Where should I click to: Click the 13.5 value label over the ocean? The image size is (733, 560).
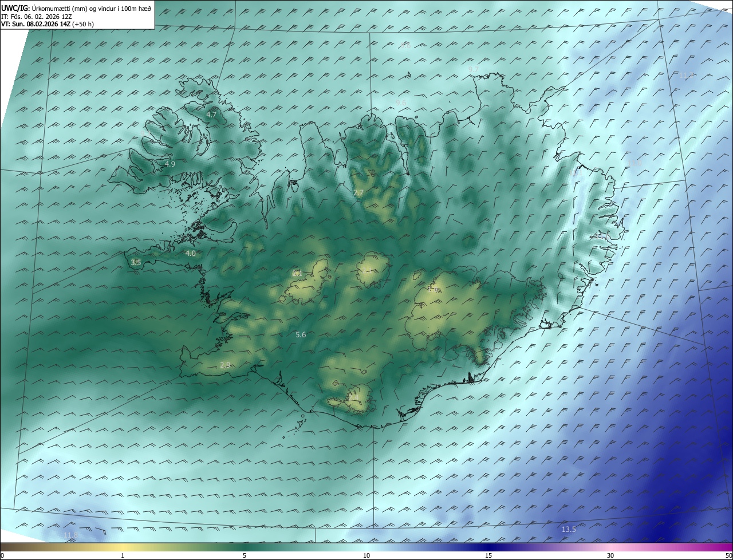tap(569, 529)
